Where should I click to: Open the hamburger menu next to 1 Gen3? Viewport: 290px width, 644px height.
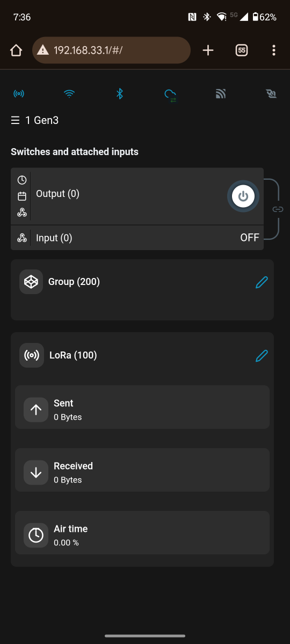coord(15,120)
